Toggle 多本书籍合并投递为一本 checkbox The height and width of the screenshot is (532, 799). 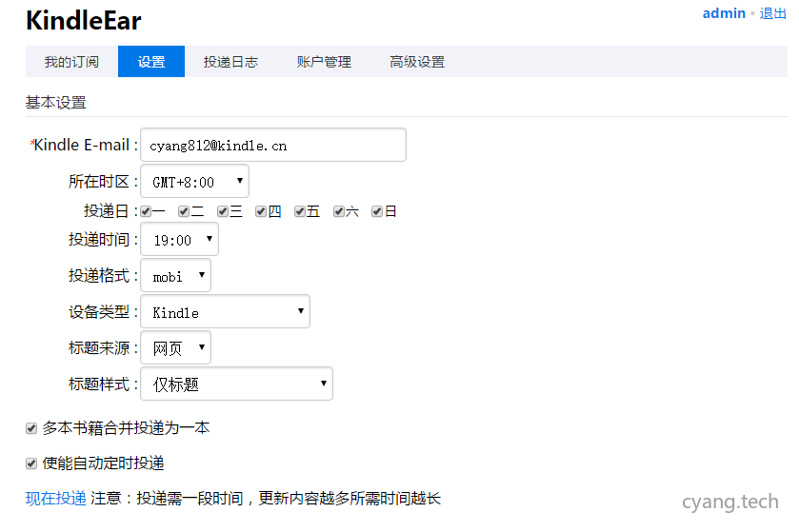tap(31, 428)
